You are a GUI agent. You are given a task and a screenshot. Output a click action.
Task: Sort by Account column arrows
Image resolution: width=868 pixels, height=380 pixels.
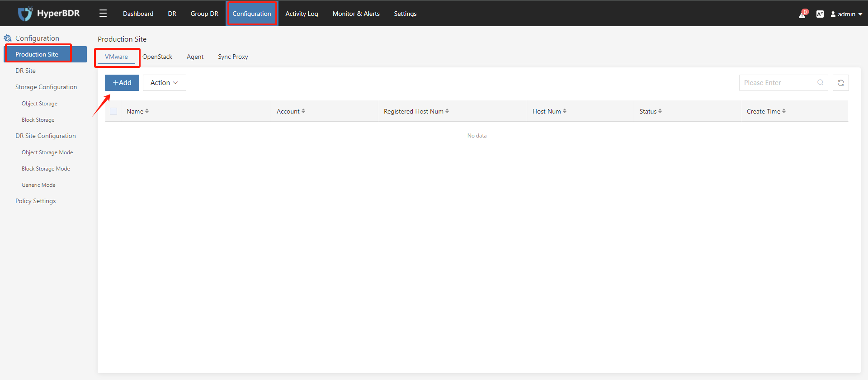303,111
